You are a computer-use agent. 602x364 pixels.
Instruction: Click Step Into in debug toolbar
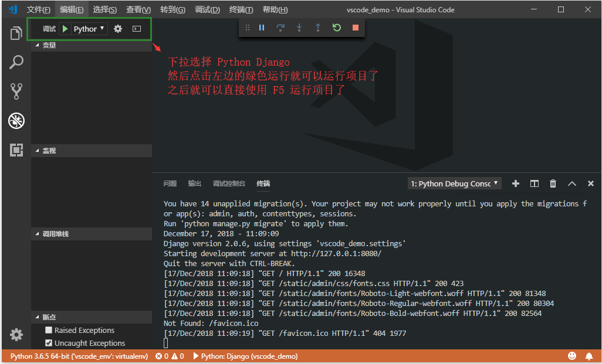(x=299, y=28)
